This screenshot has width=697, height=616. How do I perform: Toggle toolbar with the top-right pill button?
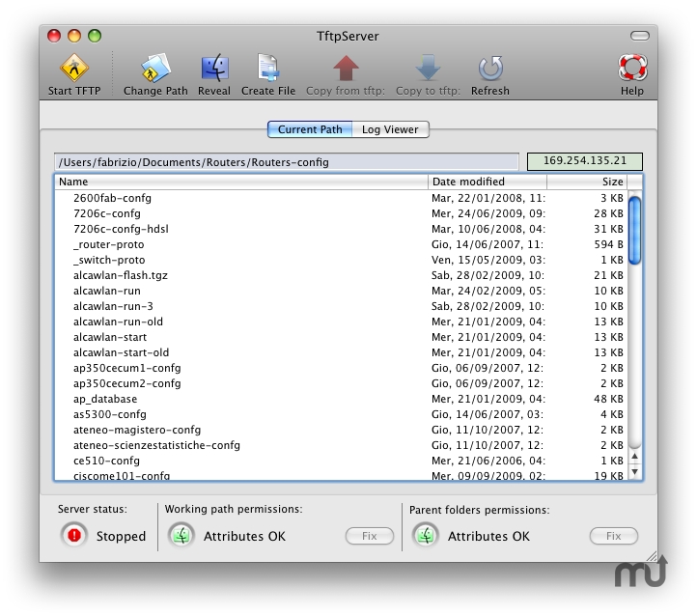[640, 36]
